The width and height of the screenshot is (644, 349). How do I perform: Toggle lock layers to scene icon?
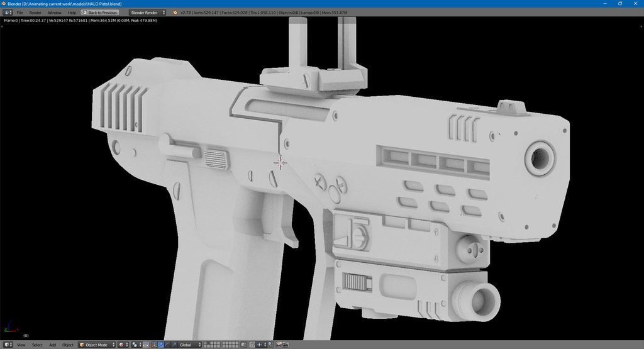pyautogui.click(x=244, y=345)
